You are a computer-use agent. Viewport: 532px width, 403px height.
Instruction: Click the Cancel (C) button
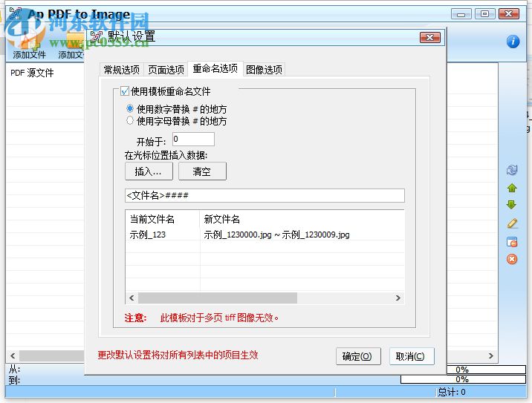[412, 356]
